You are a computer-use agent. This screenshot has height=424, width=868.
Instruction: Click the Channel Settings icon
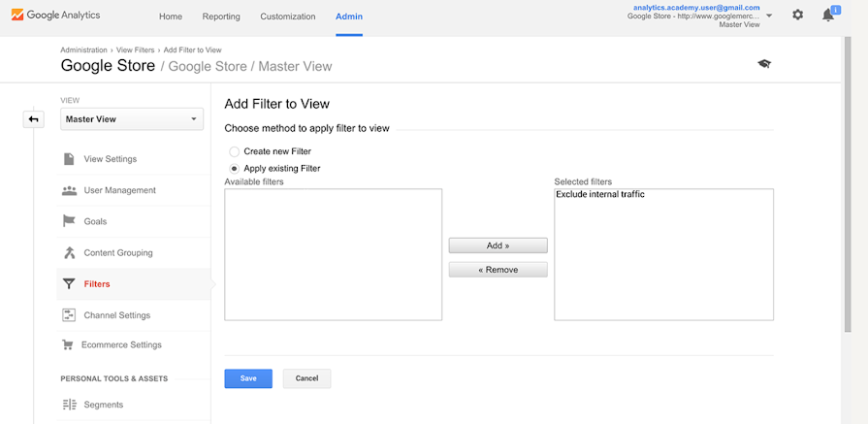[x=69, y=315]
